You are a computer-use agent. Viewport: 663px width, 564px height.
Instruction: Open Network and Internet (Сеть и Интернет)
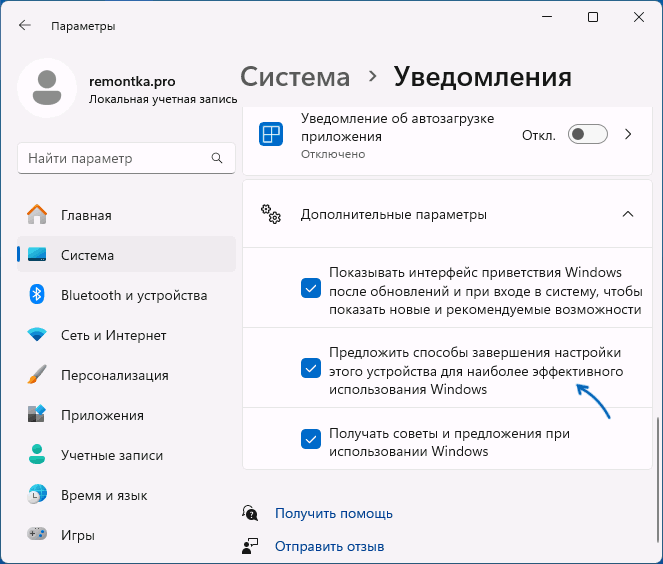tap(113, 335)
